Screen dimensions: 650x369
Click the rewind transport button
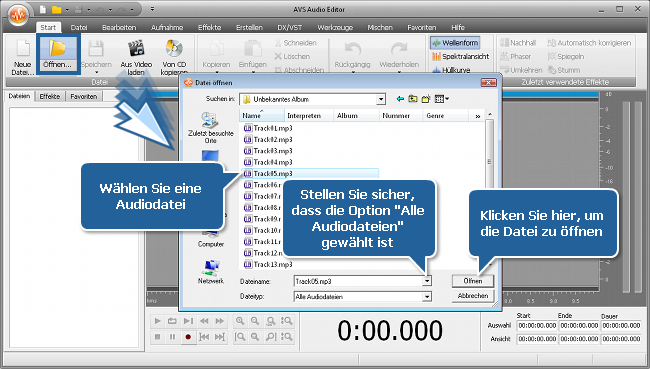tap(204, 321)
